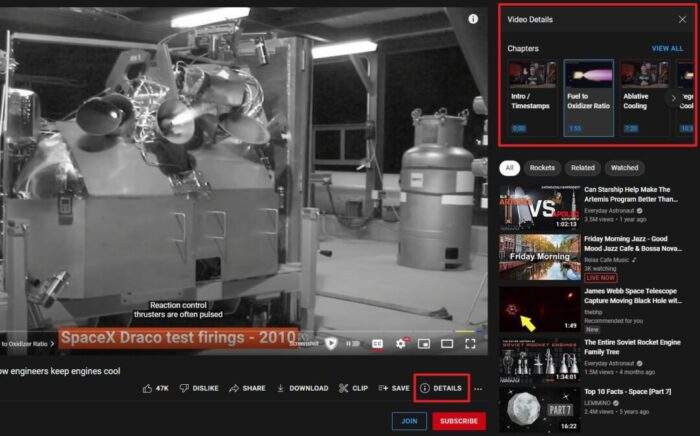Click 'Everyday Astronaut' under Soviet engine video
Image resolution: width=700 pixels, height=436 pixels.
point(609,363)
